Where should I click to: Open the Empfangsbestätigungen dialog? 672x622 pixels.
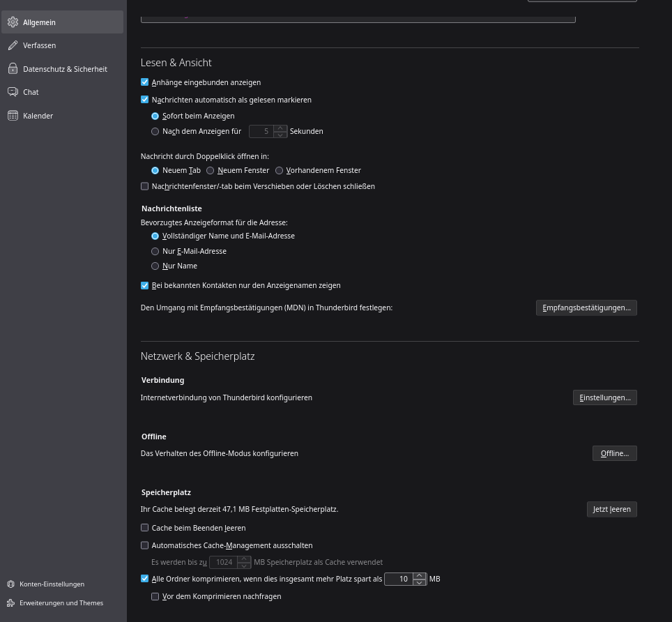[x=586, y=308]
